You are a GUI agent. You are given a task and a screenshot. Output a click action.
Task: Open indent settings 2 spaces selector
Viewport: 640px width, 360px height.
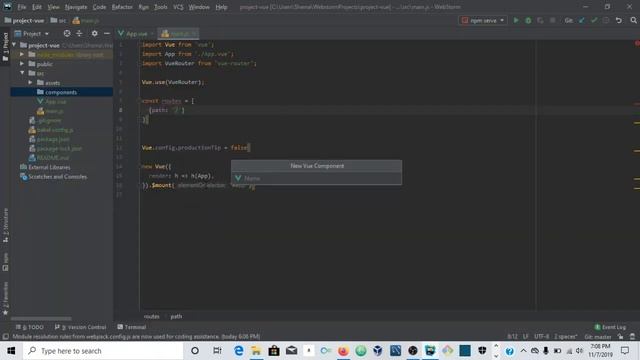(x=566, y=337)
